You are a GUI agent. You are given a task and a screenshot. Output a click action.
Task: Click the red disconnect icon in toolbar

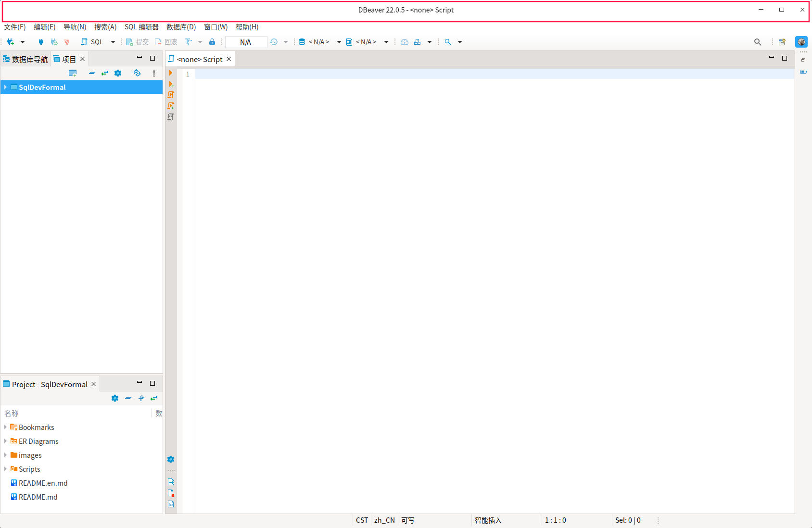(x=67, y=42)
